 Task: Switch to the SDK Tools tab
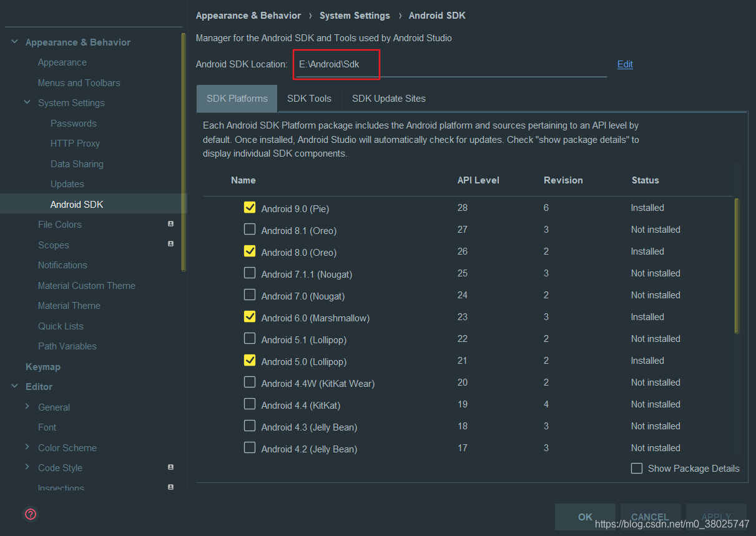click(x=309, y=99)
